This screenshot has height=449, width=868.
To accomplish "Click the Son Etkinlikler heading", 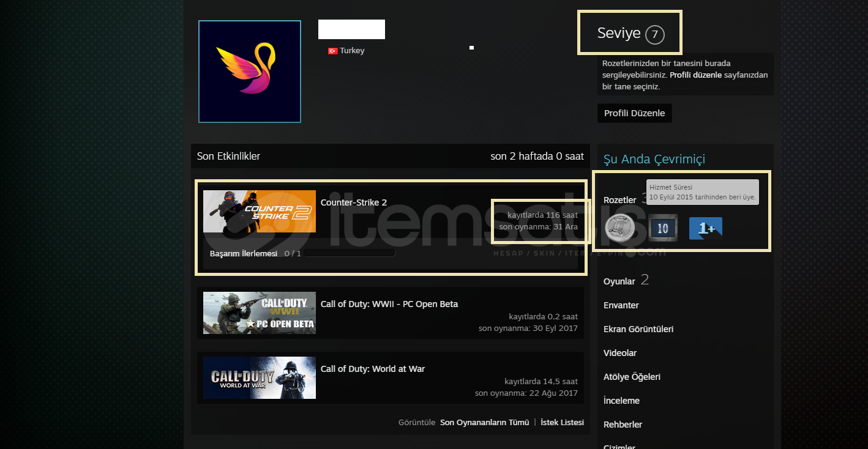I will (228, 156).
